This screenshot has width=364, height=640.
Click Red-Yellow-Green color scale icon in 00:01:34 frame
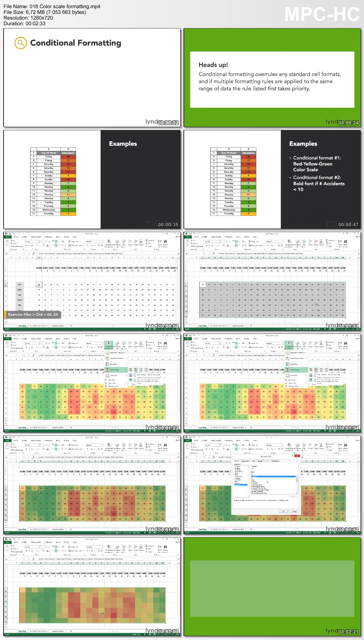pos(316,370)
